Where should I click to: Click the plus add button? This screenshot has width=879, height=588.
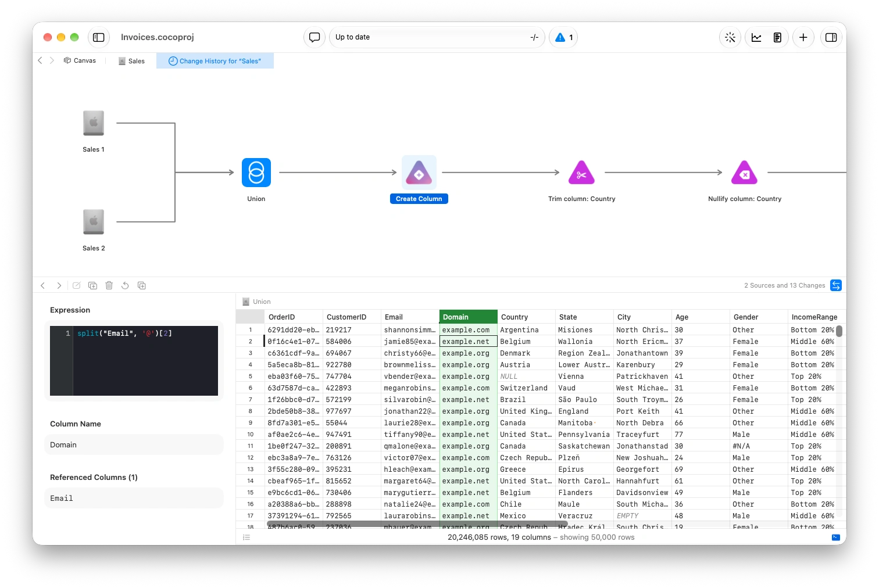point(803,37)
